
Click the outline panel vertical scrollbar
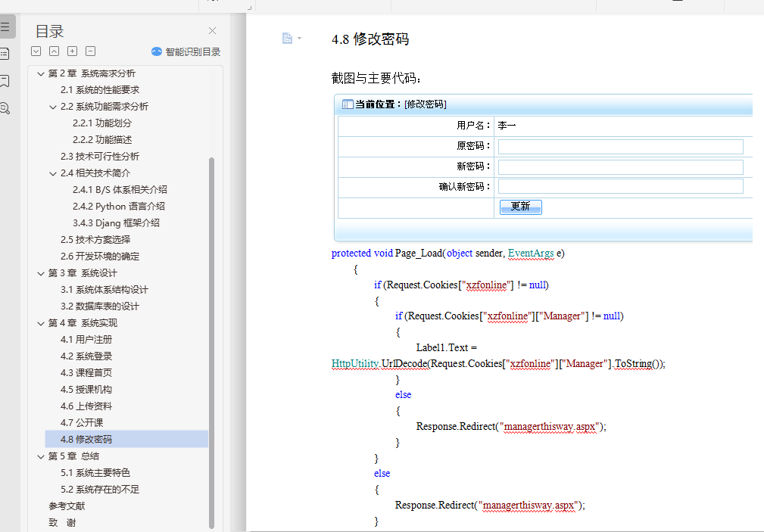click(x=211, y=343)
